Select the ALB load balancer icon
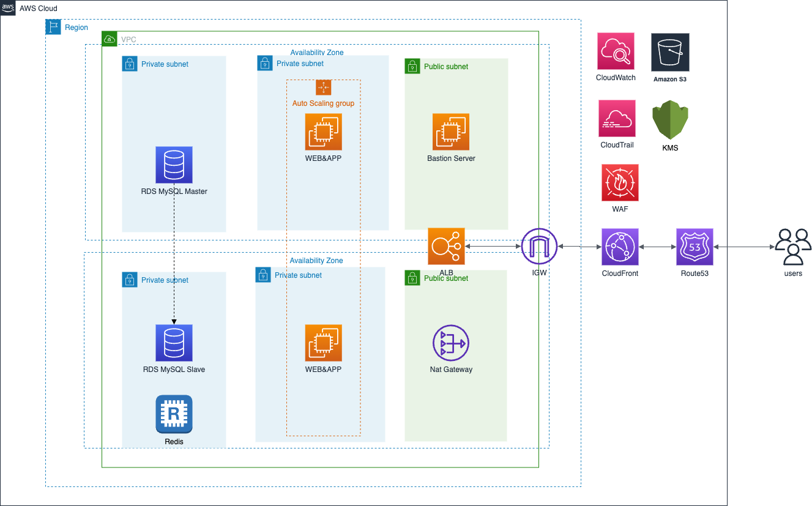812x506 pixels. [446, 247]
